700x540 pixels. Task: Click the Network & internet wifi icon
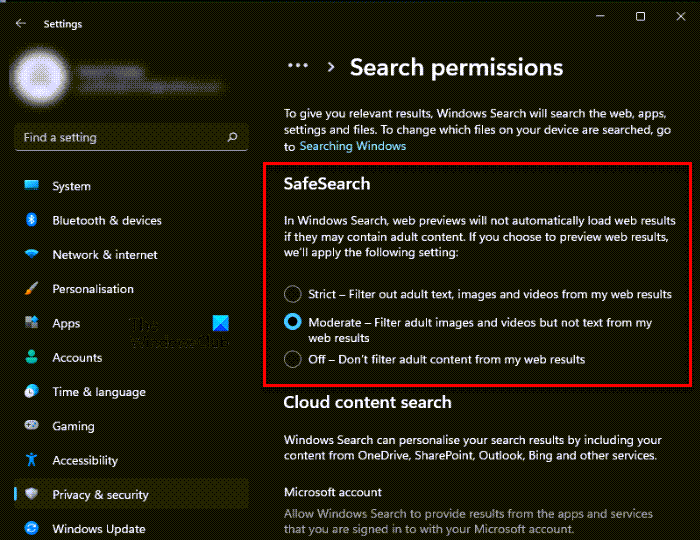[x=31, y=255]
